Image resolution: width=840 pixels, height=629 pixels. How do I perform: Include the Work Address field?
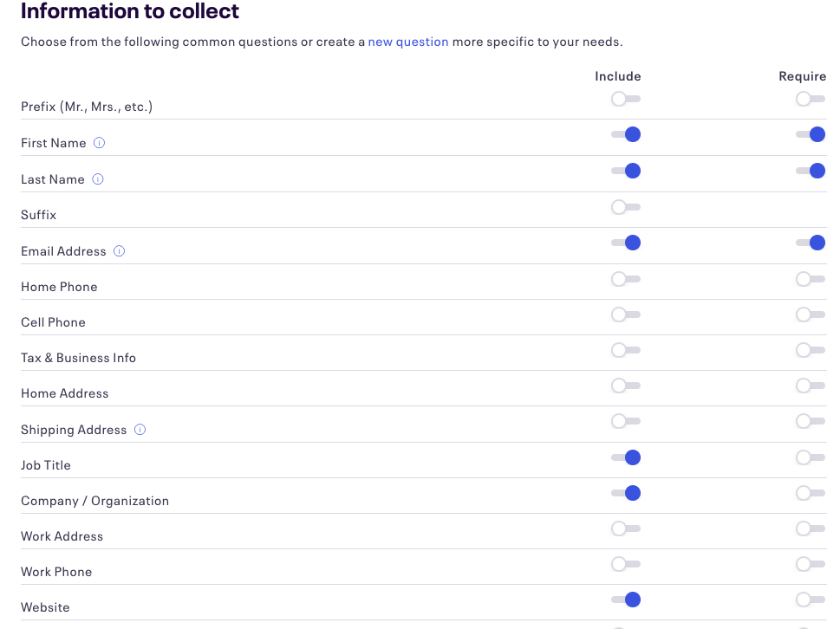pyautogui.click(x=625, y=528)
